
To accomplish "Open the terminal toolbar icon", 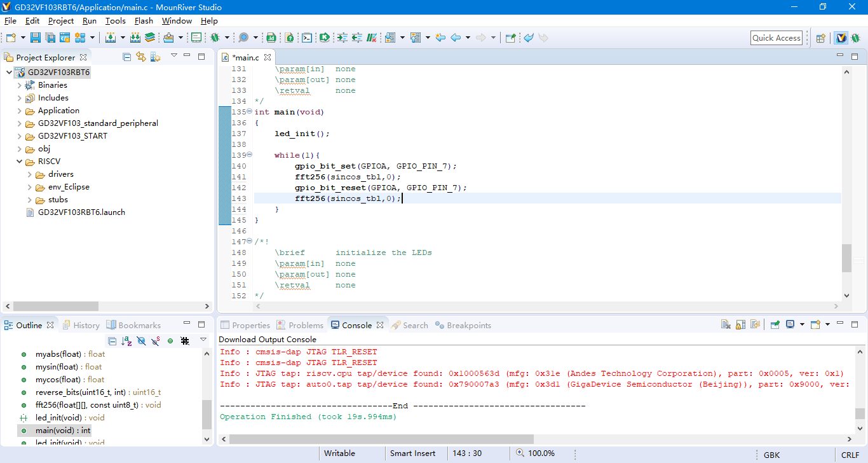I will [306, 38].
